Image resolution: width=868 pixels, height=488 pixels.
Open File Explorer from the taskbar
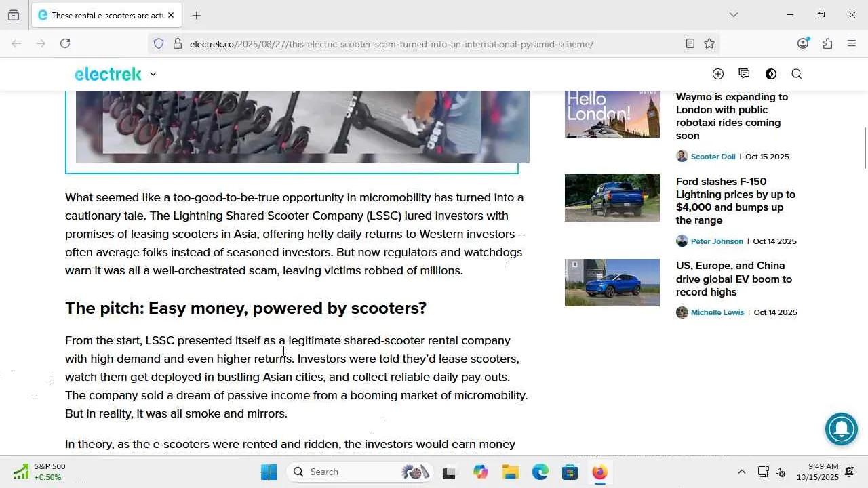tap(511, 472)
